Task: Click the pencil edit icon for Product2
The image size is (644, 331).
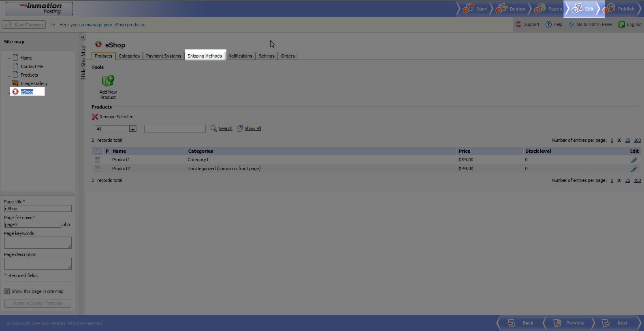Action: (x=634, y=169)
